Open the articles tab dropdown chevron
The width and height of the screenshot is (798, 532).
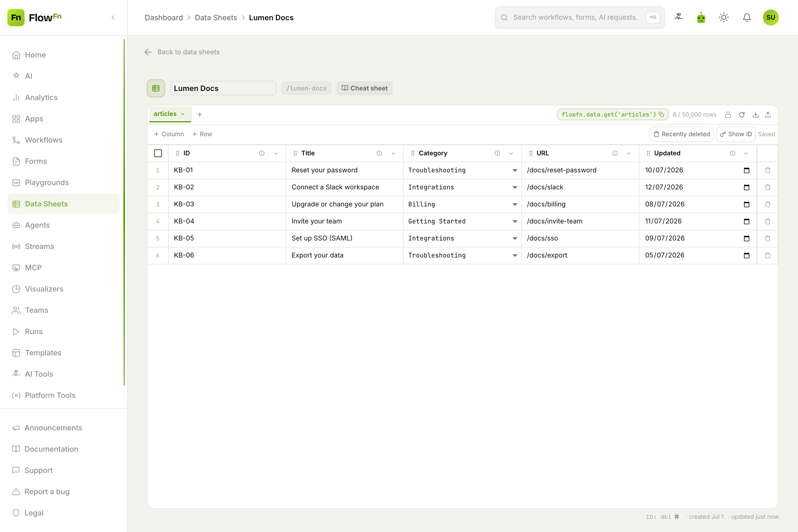tap(183, 114)
